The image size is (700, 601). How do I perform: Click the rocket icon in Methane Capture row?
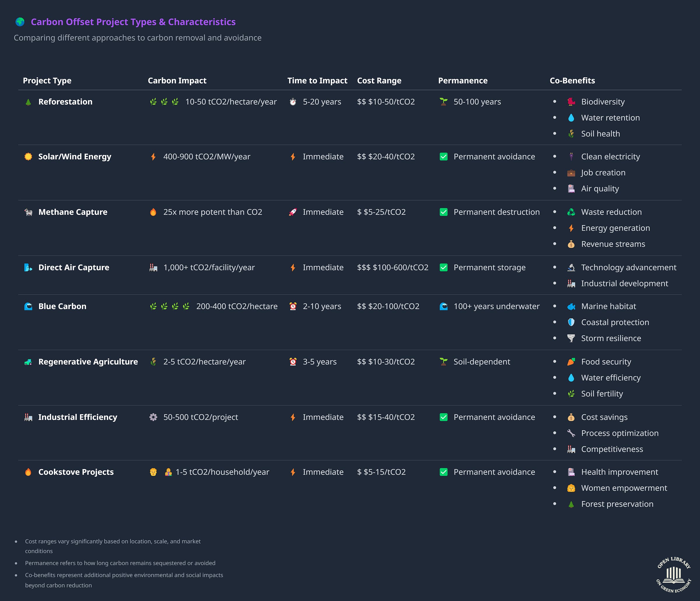[293, 212]
